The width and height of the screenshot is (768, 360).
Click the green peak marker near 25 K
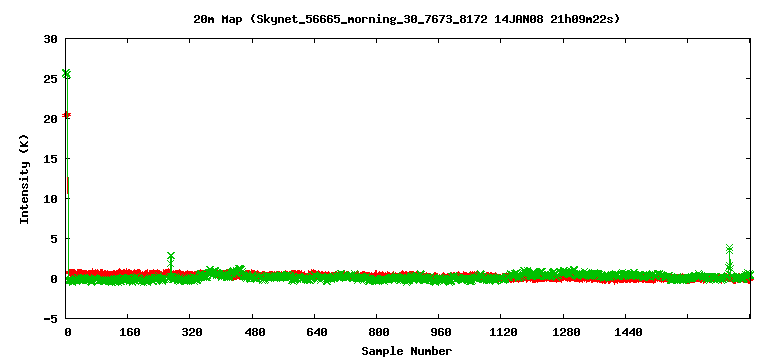pyautogui.click(x=66, y=74)
